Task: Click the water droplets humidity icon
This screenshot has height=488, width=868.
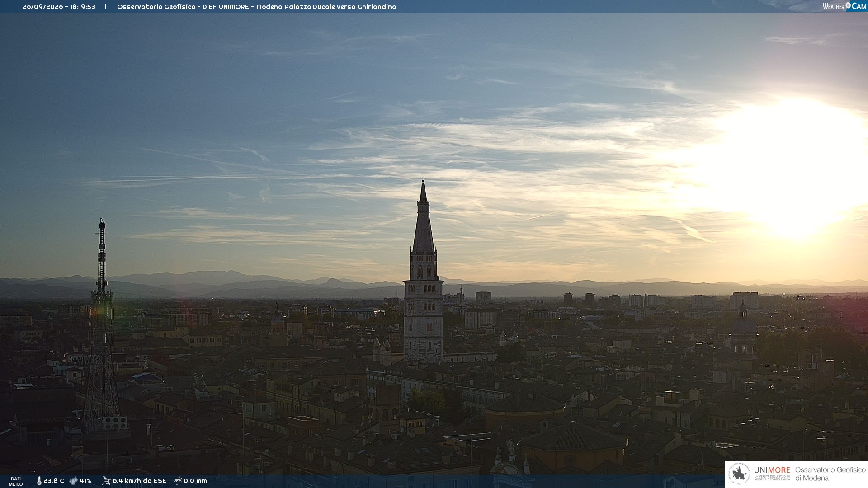Action: (x=73, y=481)
